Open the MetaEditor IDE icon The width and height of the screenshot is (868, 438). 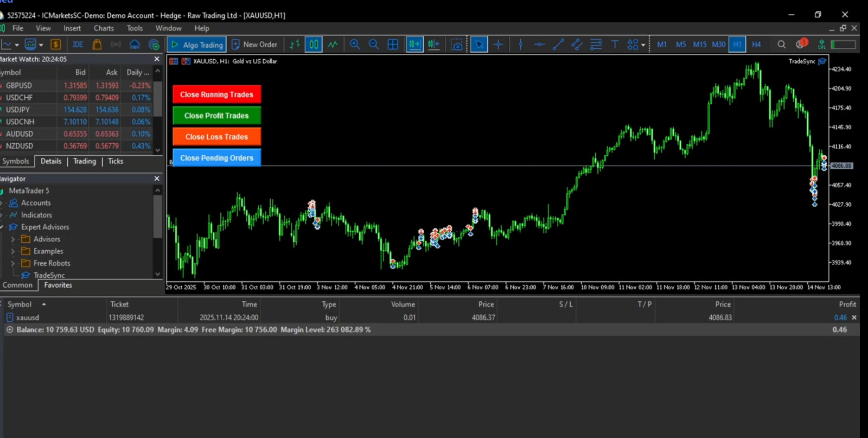(x=78, y=45)
